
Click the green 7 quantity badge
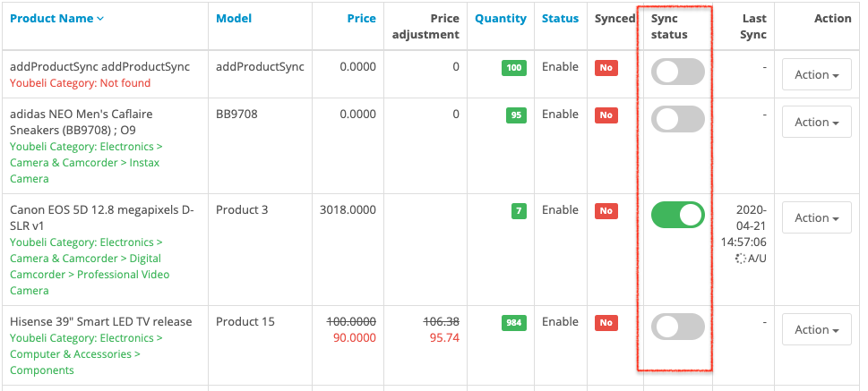click(519, 211)
